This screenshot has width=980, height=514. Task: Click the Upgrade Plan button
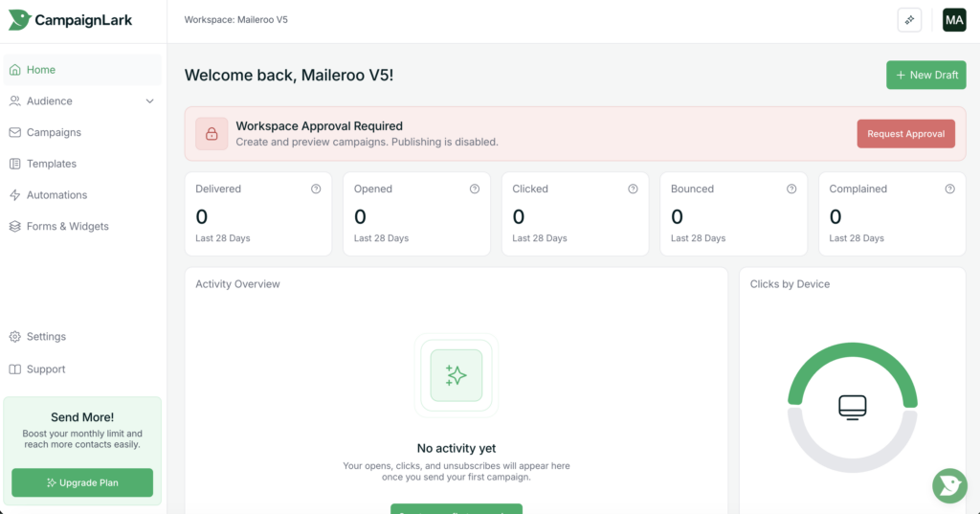pyautogui.click(x=82, y=483)
